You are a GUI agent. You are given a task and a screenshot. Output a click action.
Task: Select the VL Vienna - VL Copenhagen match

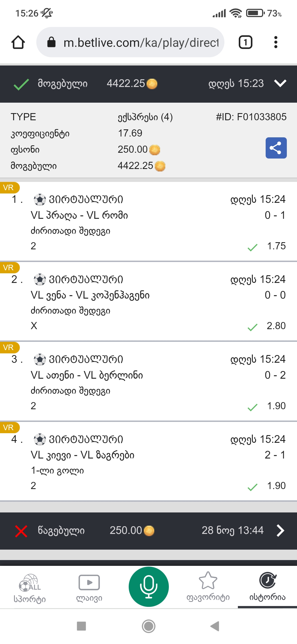[x=90, y=295]
